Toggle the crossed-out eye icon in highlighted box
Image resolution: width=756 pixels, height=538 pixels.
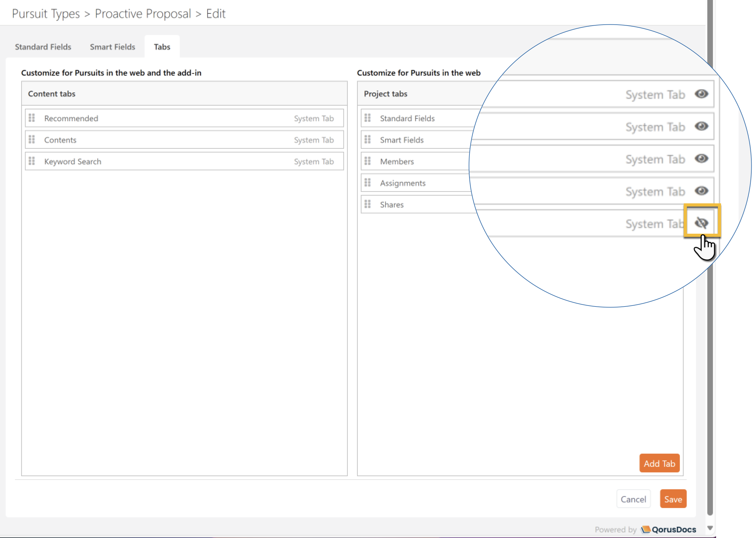701,223
